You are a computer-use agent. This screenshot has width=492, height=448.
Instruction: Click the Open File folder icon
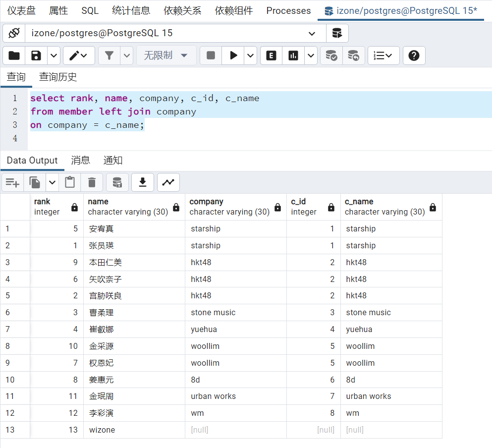click(14, 56)
